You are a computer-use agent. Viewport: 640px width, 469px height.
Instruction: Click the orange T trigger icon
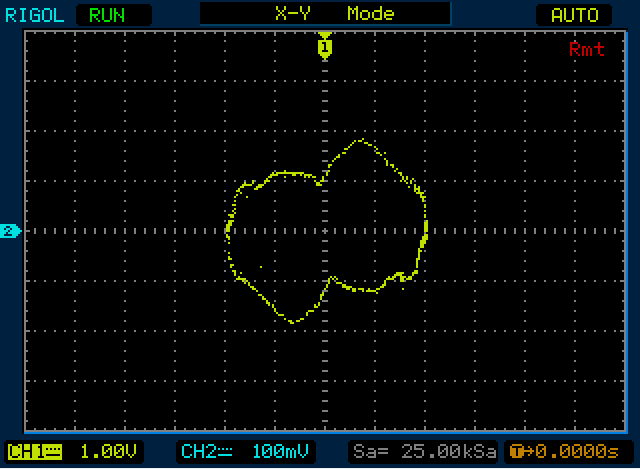click(516, 452)
